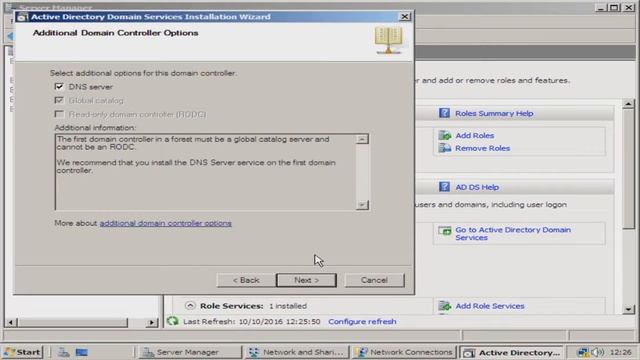Click Add Roles link in Server Manager

pyautogui.click(x=475, y=136)
